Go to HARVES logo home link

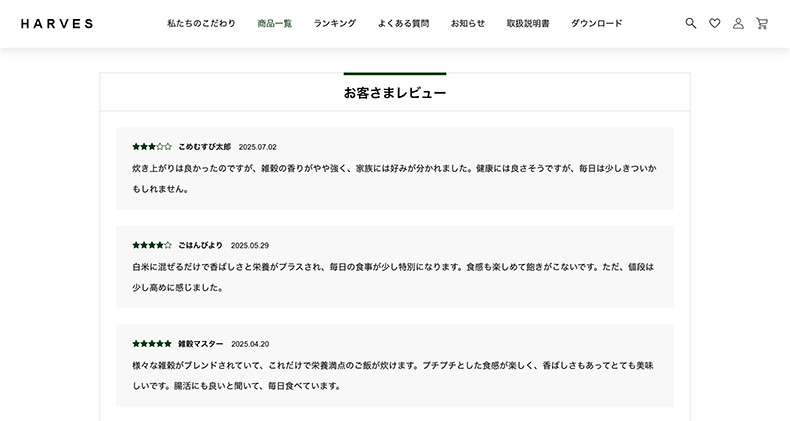click(57, 24)
